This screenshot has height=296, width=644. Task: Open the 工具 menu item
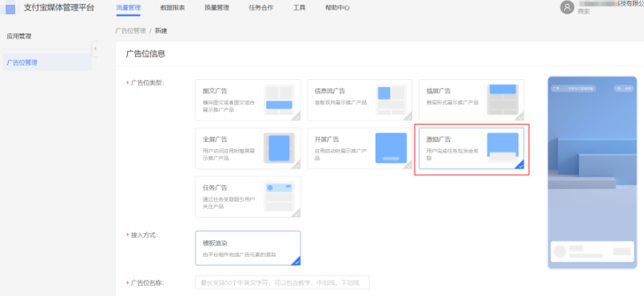pyautogui.click(x=300, y=8)
